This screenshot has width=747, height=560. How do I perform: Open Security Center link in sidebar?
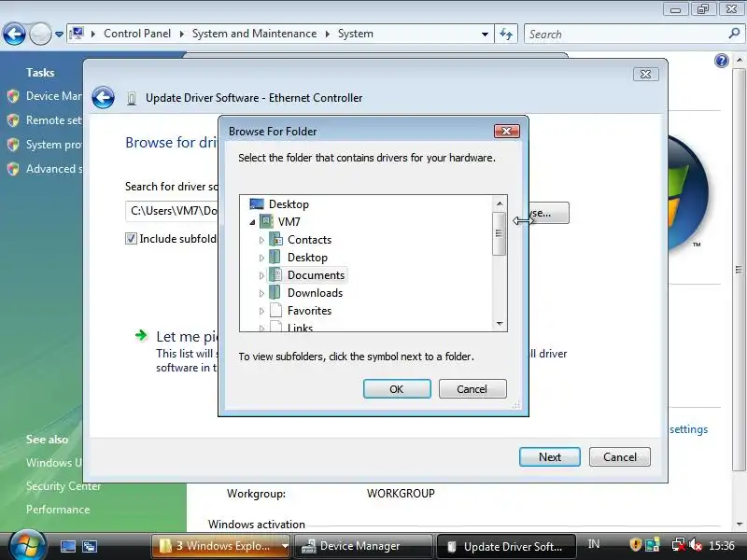pyautogui.click(x=63, y=486)
